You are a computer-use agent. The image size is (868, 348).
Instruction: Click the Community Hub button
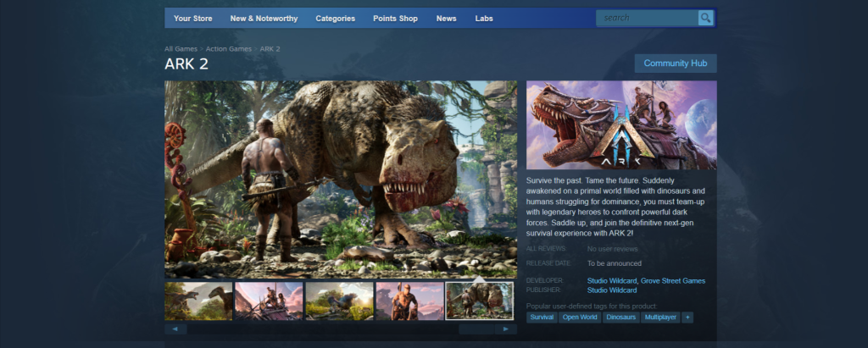(x=675, y=64)
